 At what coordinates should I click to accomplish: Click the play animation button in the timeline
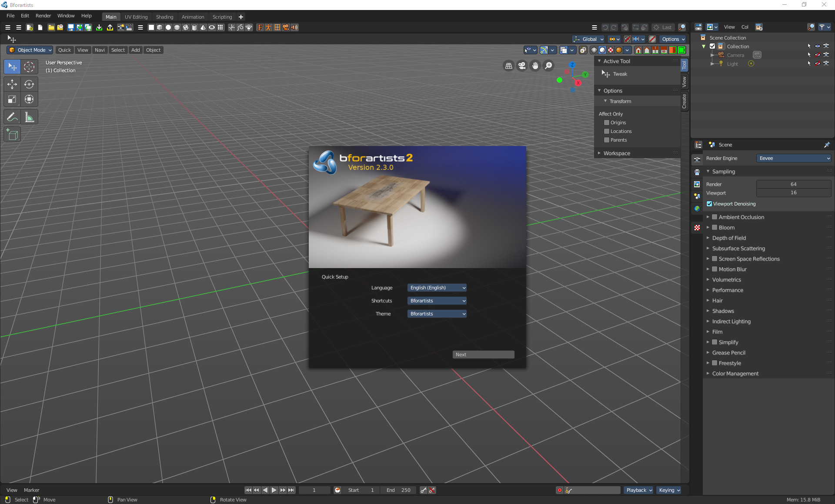(274, 490)
